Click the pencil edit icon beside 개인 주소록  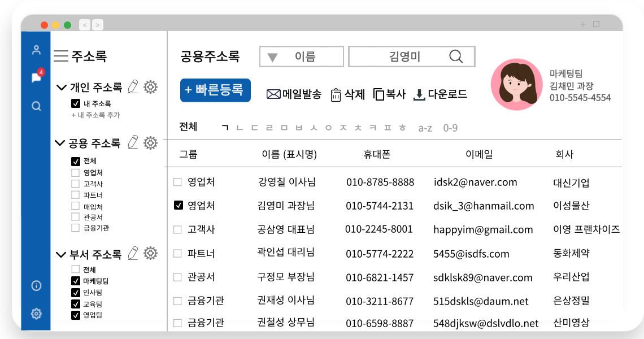pyautogui.click(x=133, y=87)
